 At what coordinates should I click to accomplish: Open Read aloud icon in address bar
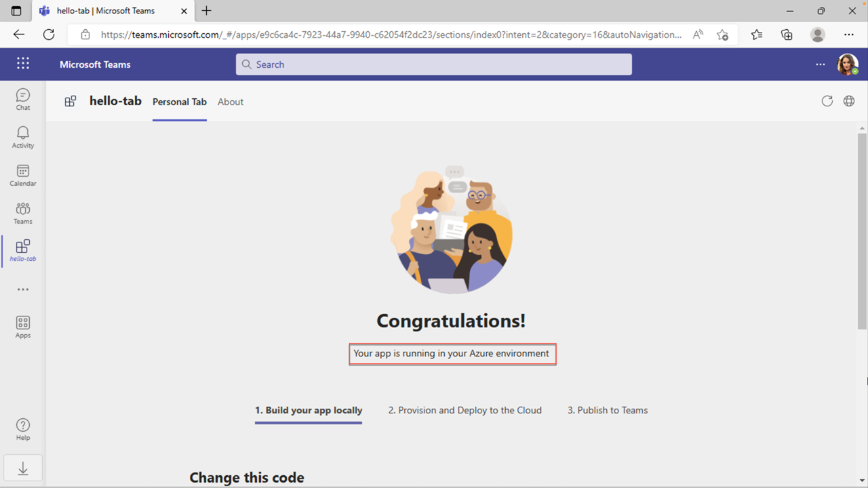[x=698, y=35]
